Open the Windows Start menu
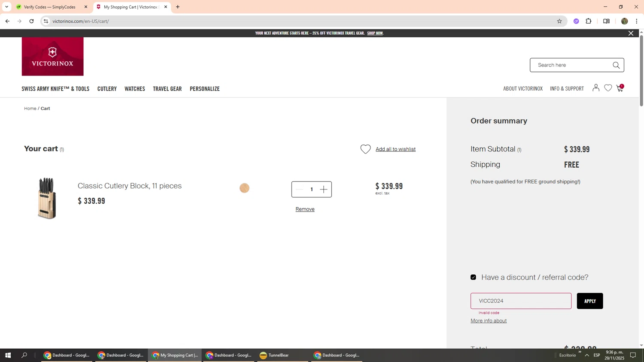 point(8,355)
